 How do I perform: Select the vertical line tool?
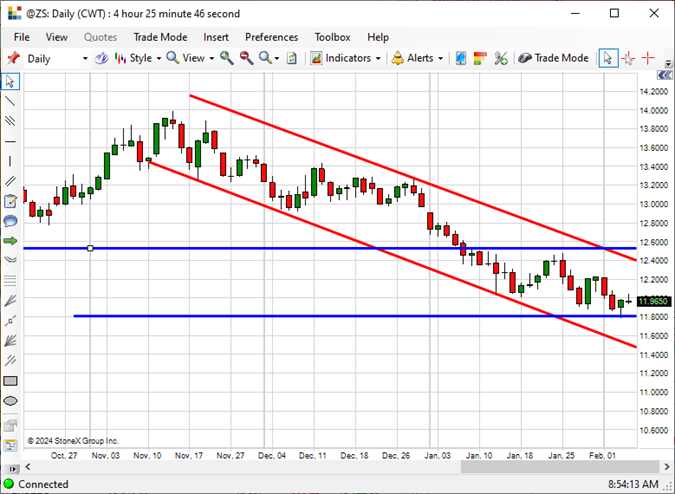(x=10, y=161)
